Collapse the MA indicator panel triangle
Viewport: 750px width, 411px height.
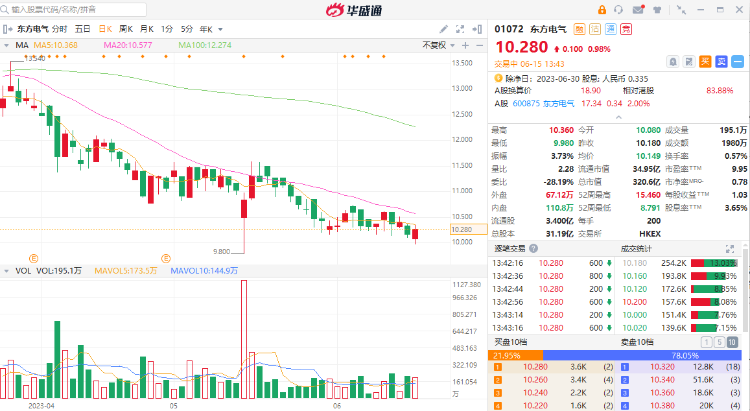(6, 45)
